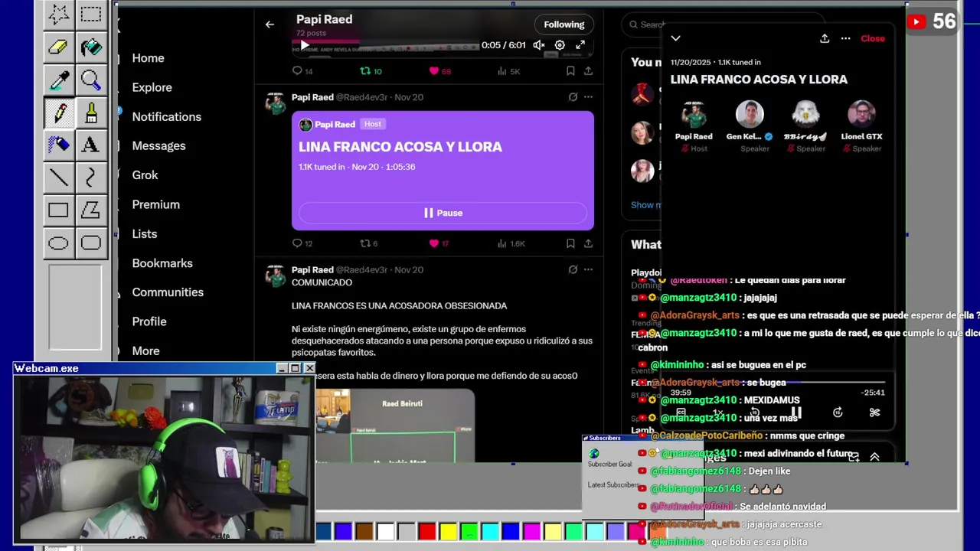
Task: Open more options on COMUNICADO tweet
Action: [588, 269]
